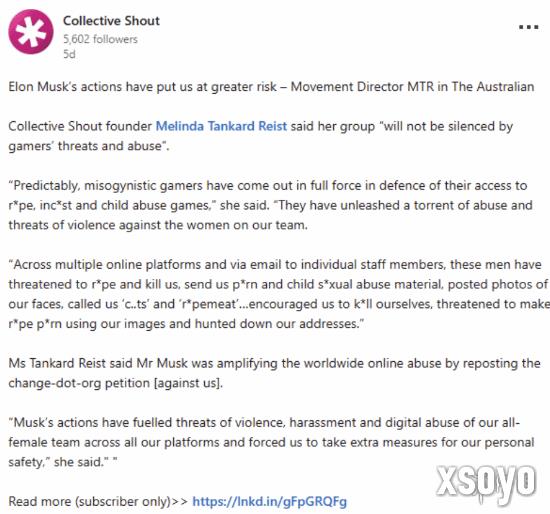550x514 pixels.
Task: Click the xsoyo watermark logo
Action: tap(486, 481)
